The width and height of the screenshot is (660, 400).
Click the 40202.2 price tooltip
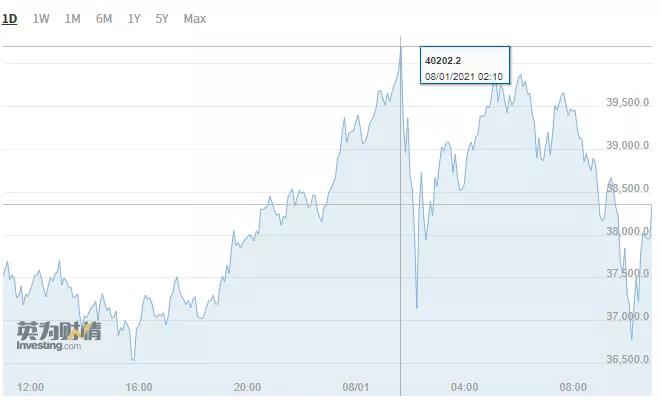click(465, 65)
